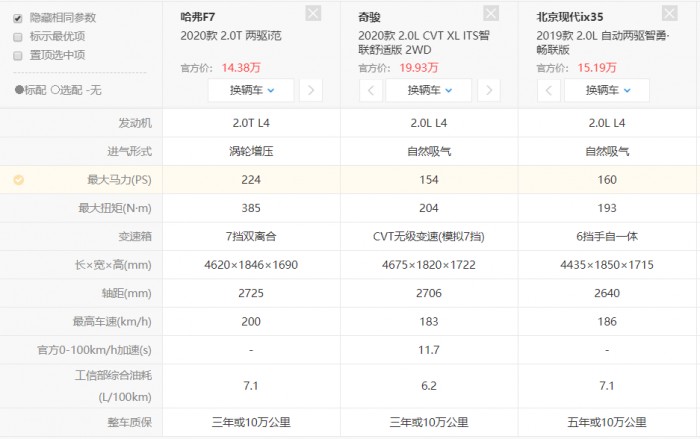The height and width of the screenshot is (439, 700).
Task: Expand 换辆车 dropdown under 奇骏
Action: [x=429, y=90]
